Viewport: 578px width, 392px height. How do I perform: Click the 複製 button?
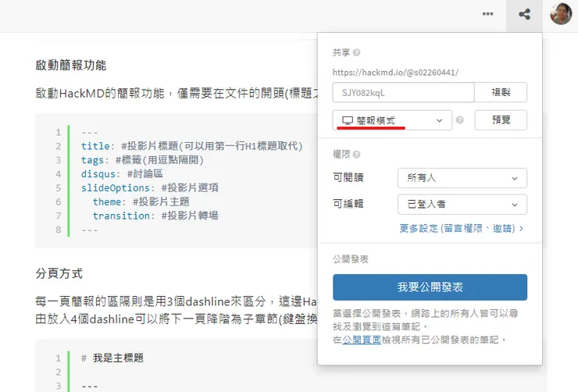(x=501, y=92)
